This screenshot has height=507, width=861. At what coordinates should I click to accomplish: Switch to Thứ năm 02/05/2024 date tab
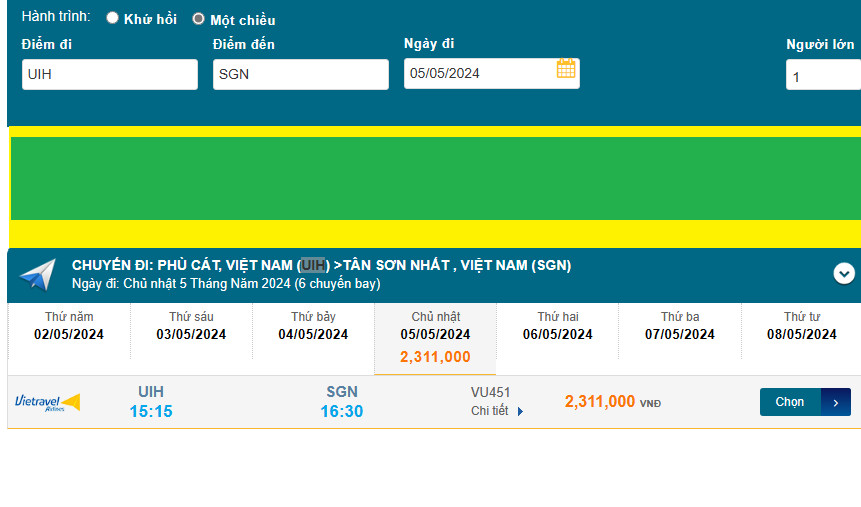coord(69,327)
